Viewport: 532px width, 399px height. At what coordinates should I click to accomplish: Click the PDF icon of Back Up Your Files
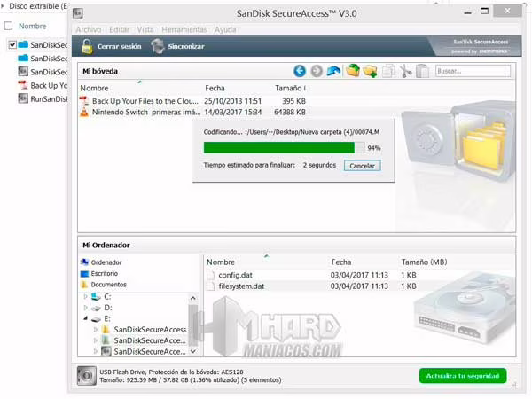(x=84, y=101)
